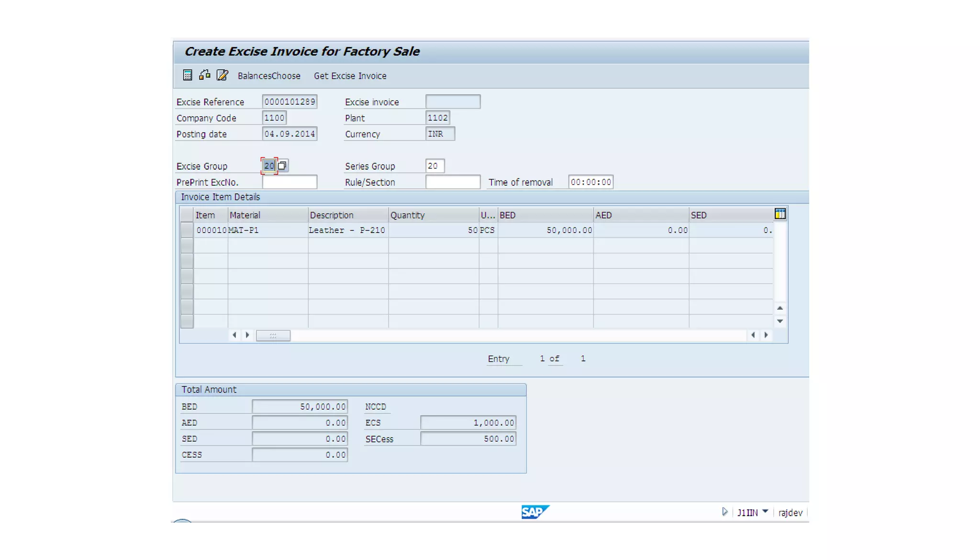Click left horizontal scroll right arrow
Screen dimensions: 980x560
point(247,335)
